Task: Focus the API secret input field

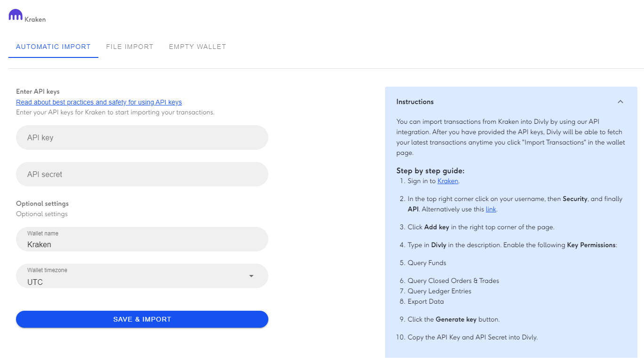Action: pos(142,174)
